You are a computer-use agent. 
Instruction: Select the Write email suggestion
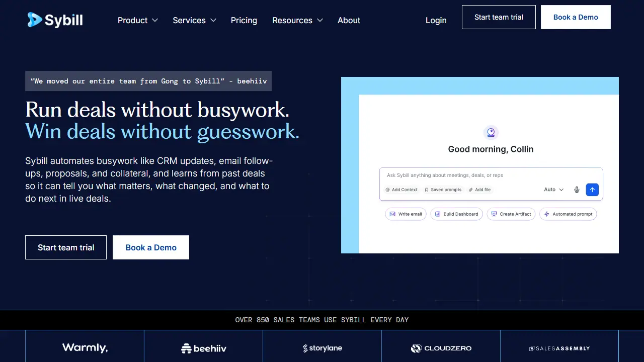pyautogui.click(x=406, y=214)
